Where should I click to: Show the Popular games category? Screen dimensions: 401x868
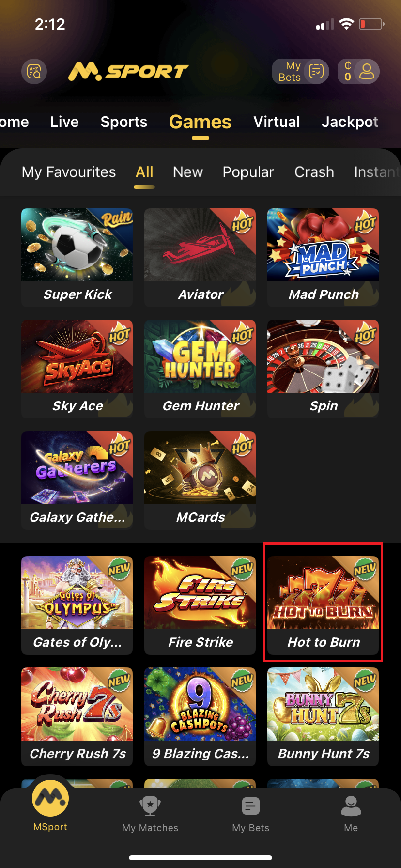tap(248, 172)
